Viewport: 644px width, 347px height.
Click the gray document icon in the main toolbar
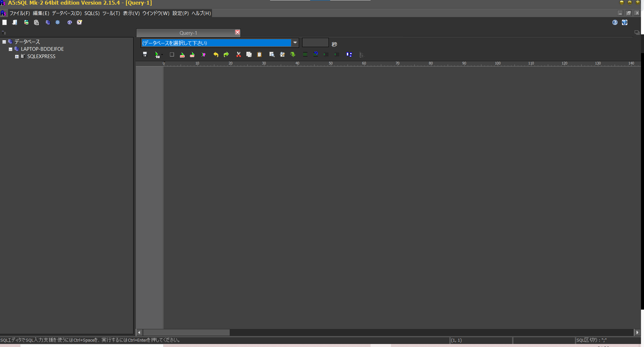click(x=36, y=22)
